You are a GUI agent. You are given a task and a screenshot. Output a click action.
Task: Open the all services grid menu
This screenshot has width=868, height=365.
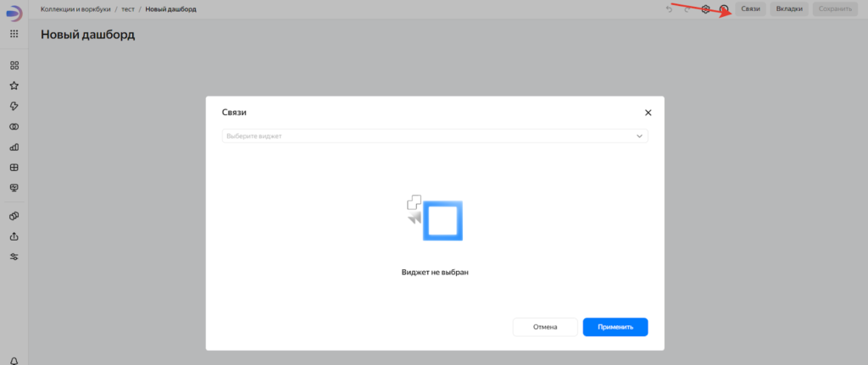click(14, 34)
